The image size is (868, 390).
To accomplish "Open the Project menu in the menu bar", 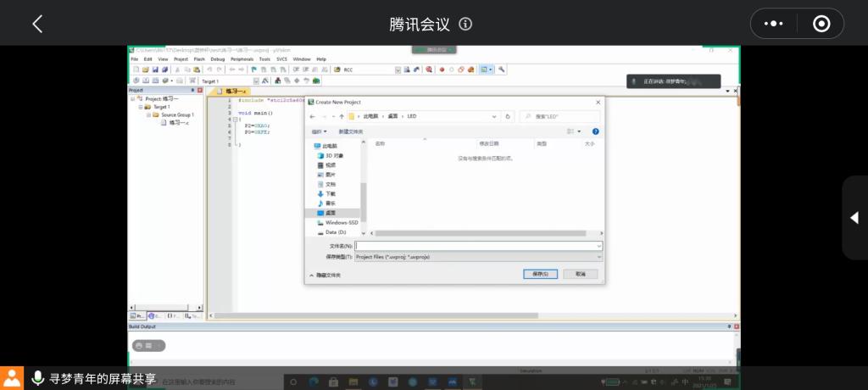I will 181,59.
